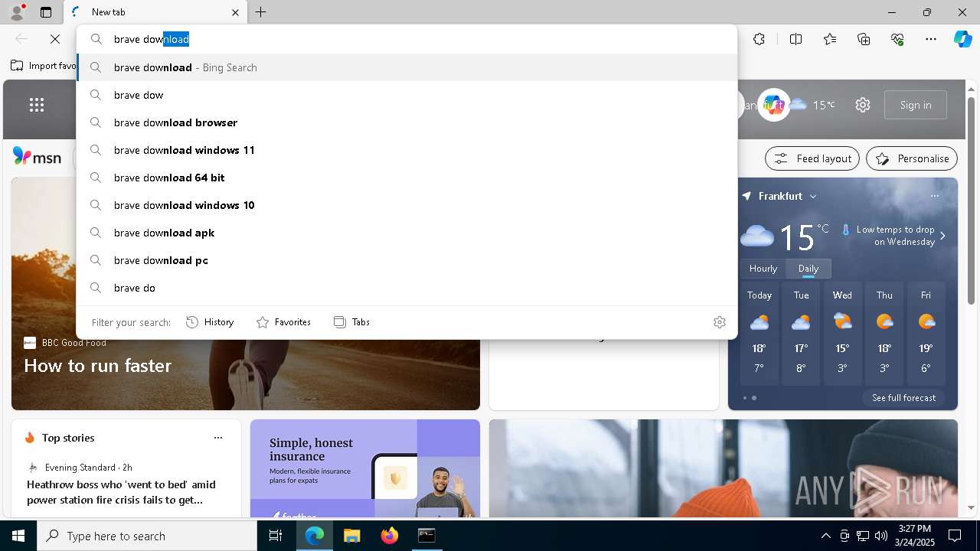
Task: Go back using the back arrow
Action: pyautogui.click(x=21, y=39)
